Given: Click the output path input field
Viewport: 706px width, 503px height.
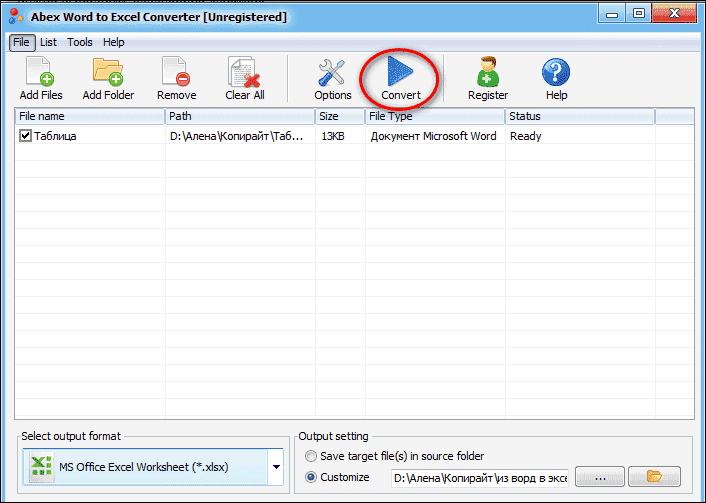Looking at the screenshot, I should coord(480,478).
